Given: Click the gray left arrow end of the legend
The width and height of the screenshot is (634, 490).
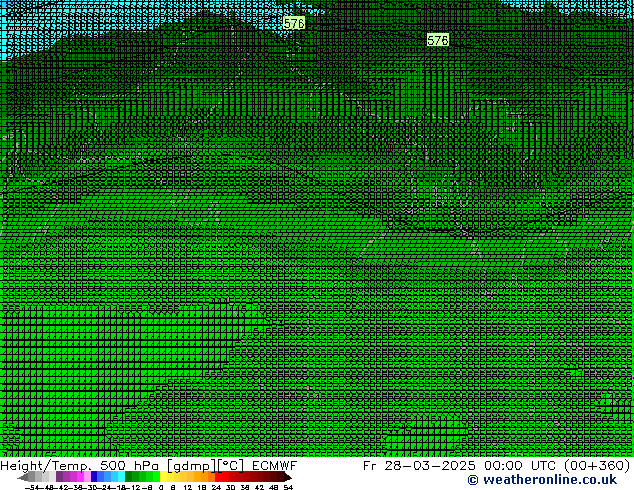Looking at the screenshot, I should [23, 477].
